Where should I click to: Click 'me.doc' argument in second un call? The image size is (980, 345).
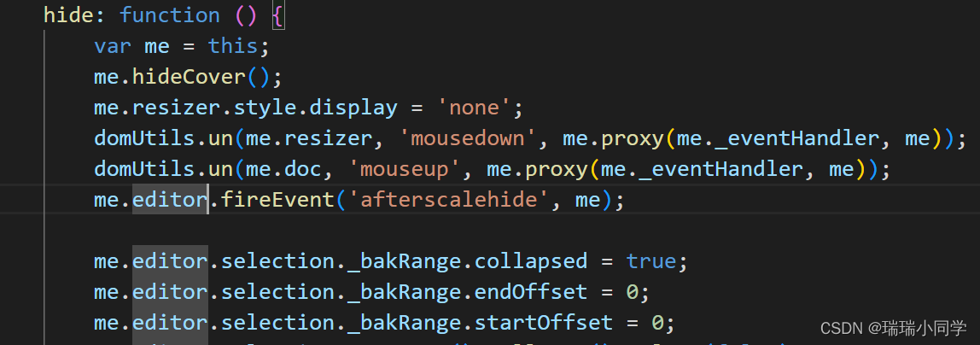283,169
